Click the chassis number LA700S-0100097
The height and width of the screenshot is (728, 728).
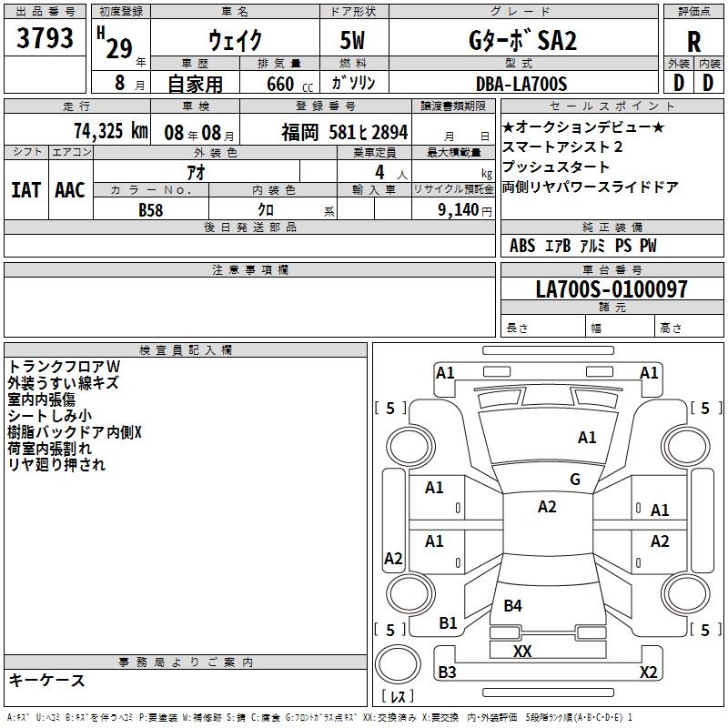612,290
